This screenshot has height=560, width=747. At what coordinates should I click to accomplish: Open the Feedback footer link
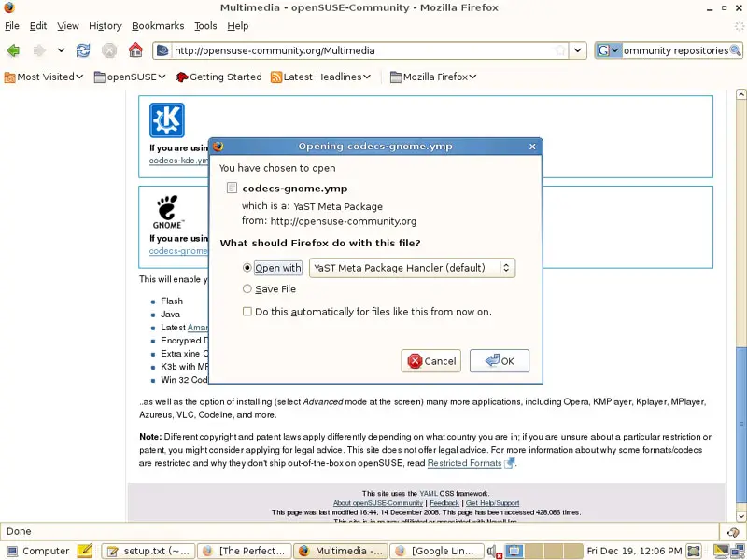[444, 503]
